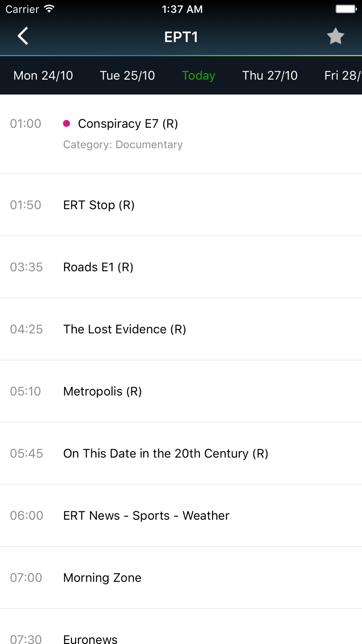Open the Metropolis (R) listing
Image resolution: width=362 pixels, height=644 pixels.
(102, 392)
